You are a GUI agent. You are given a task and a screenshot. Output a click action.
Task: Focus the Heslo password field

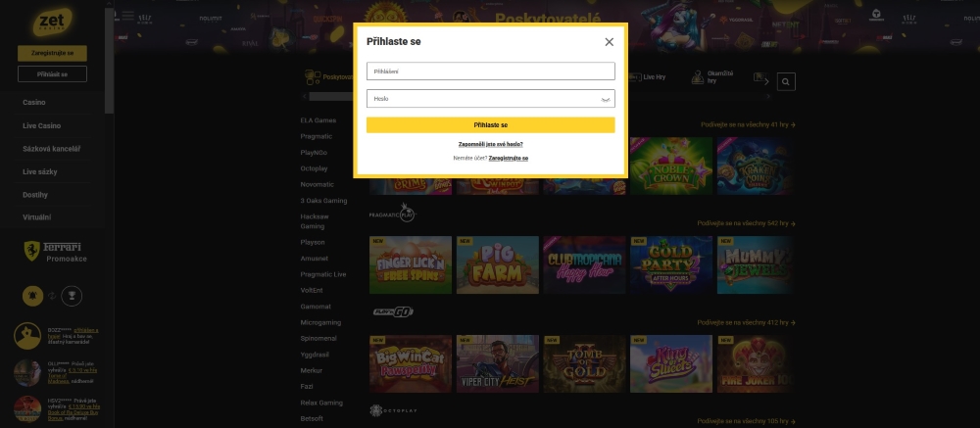pos(491,99)
